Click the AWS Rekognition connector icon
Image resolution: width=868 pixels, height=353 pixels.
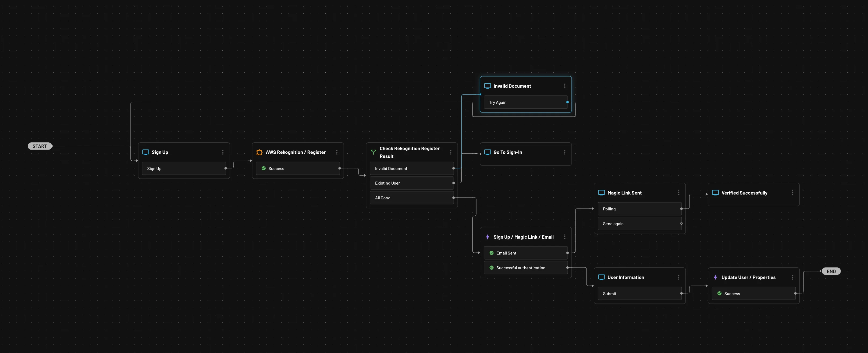[259, 152]
